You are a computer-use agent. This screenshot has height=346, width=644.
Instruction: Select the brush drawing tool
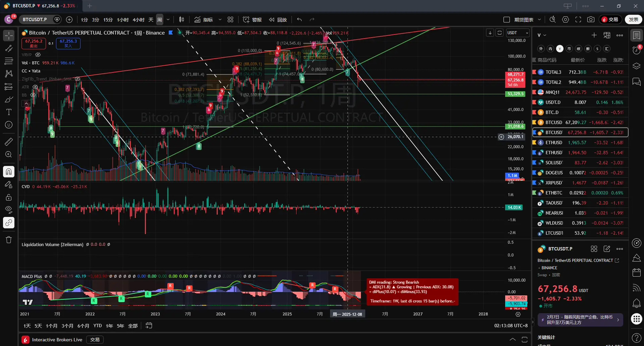[x=8, y=99]
